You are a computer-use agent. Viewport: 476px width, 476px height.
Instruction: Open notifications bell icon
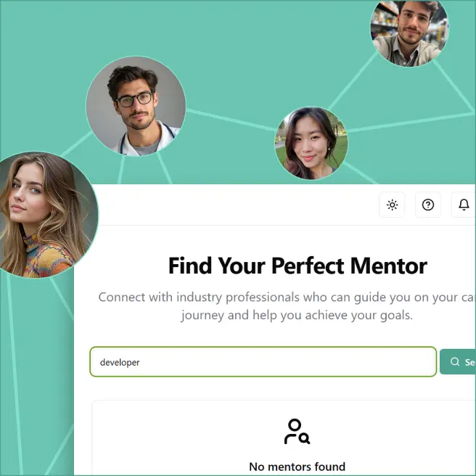coord(464,205)
